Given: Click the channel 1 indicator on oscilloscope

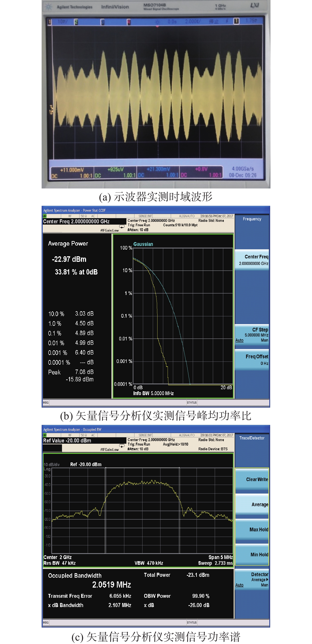Looking at the screenshot, I should 50,22.
